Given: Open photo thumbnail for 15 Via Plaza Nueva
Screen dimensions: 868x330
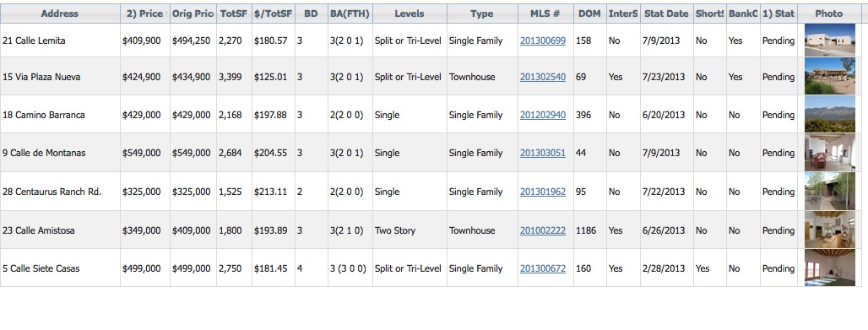Looking at the screenshot, I should [x=829, y=77].
